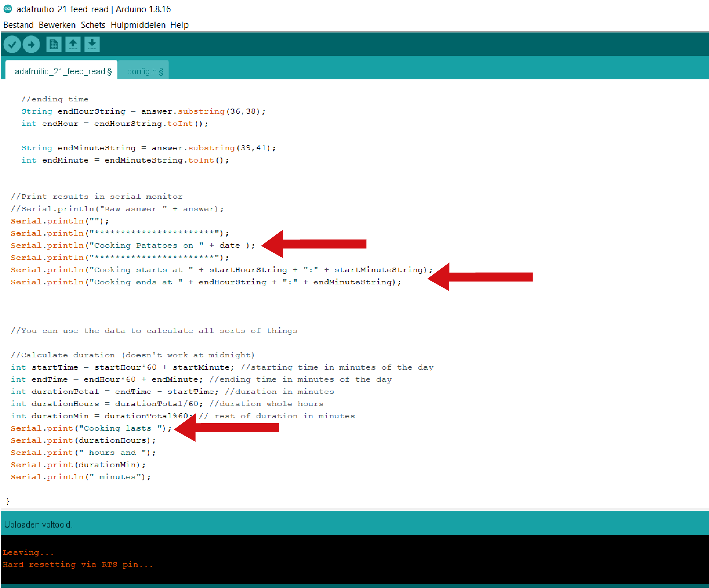Image resolution: width=709 pixels, height=588 pixels.
Task: Click comment '//Calculate duration (doesn't work at midnight)'
Action: [x=133, y=355]
